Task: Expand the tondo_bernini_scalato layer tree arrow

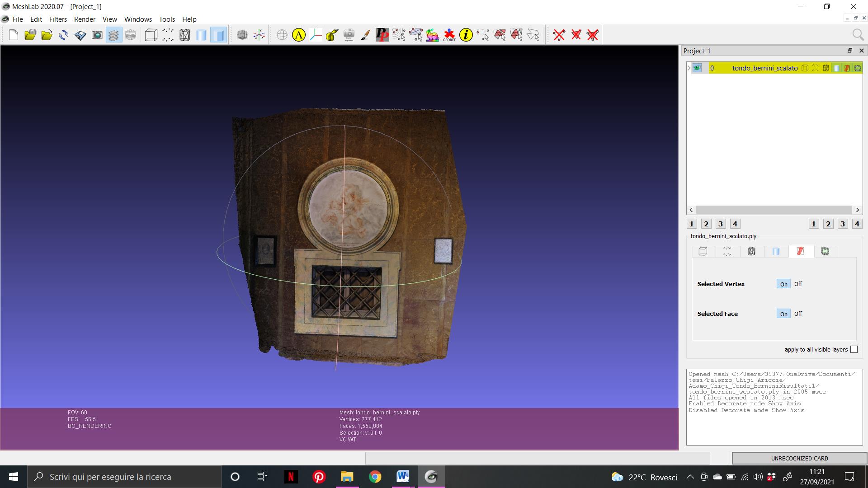Action: (689, 68)
